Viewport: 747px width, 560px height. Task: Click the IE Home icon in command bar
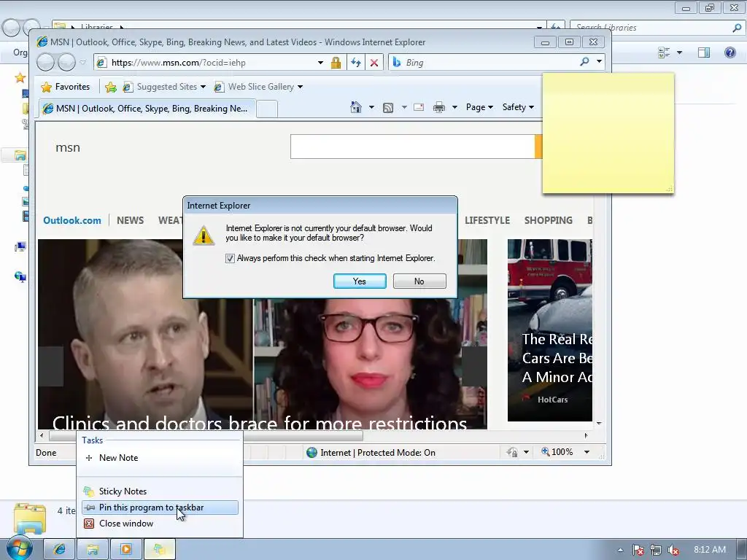(356, 107)
